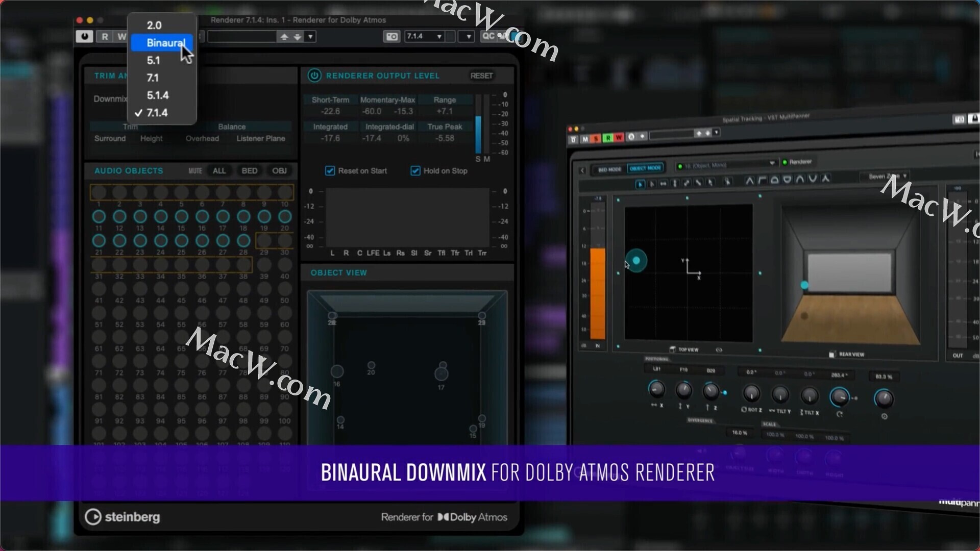
Task: Click the Surround trim label
Action: pos(110,138)
